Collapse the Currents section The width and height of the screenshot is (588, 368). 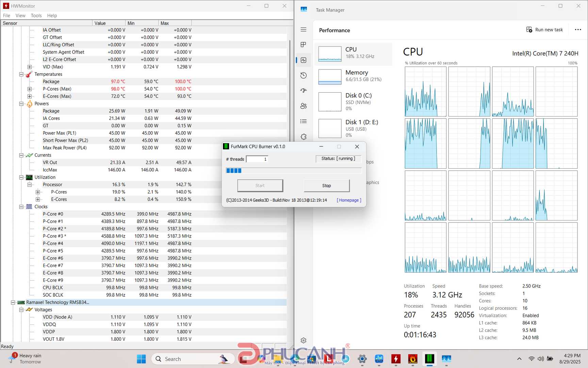(x=21, y=155)
